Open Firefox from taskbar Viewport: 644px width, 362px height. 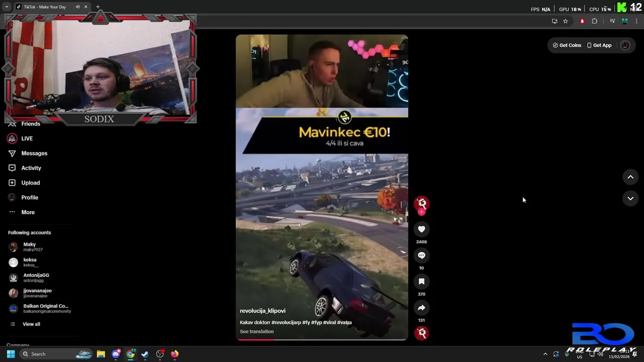coord(175,354)
